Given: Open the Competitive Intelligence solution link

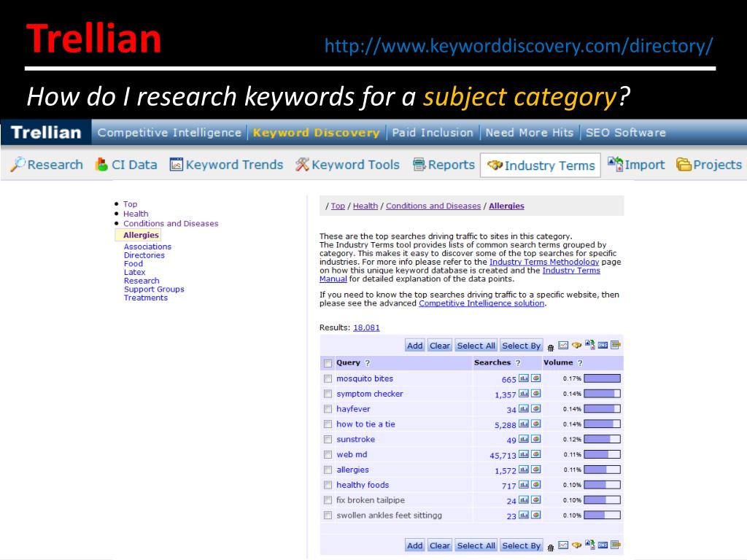Looking at the screenshot, I should coord(481,303).
